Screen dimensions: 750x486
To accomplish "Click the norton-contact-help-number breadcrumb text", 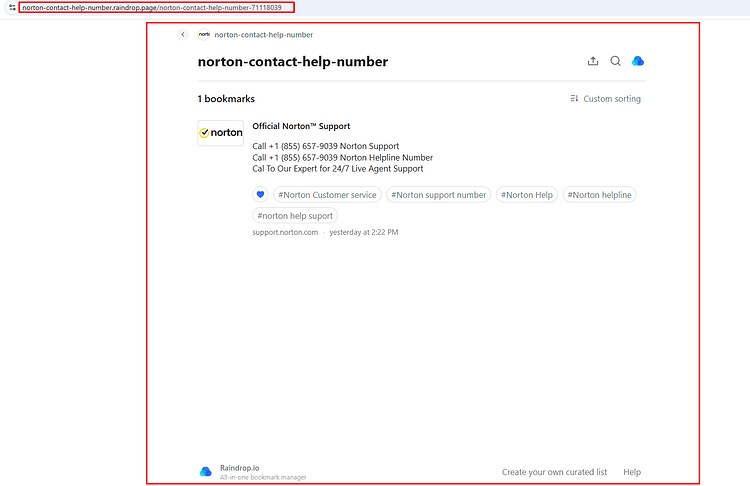I will click(x=264, y=35).
